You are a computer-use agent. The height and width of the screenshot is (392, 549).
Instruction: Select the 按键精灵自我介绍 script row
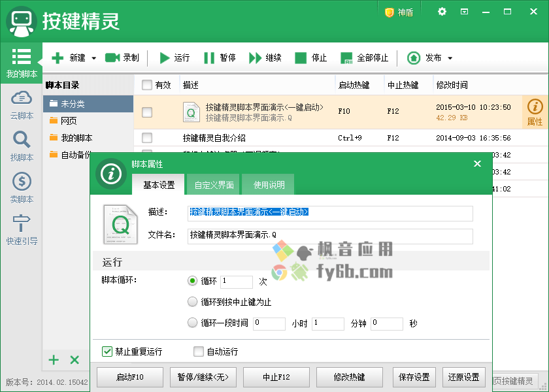click(341, 138)
